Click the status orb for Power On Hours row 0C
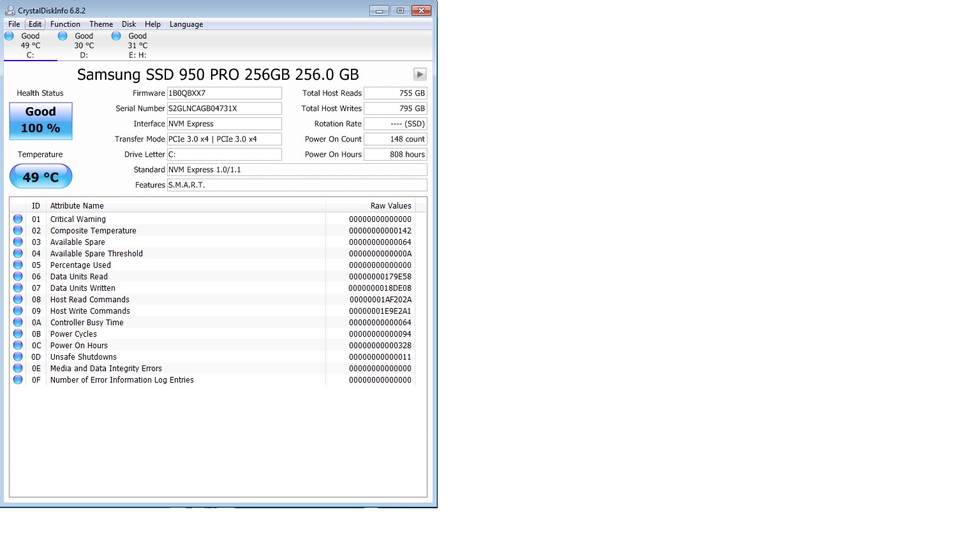 tap(18, 345)
